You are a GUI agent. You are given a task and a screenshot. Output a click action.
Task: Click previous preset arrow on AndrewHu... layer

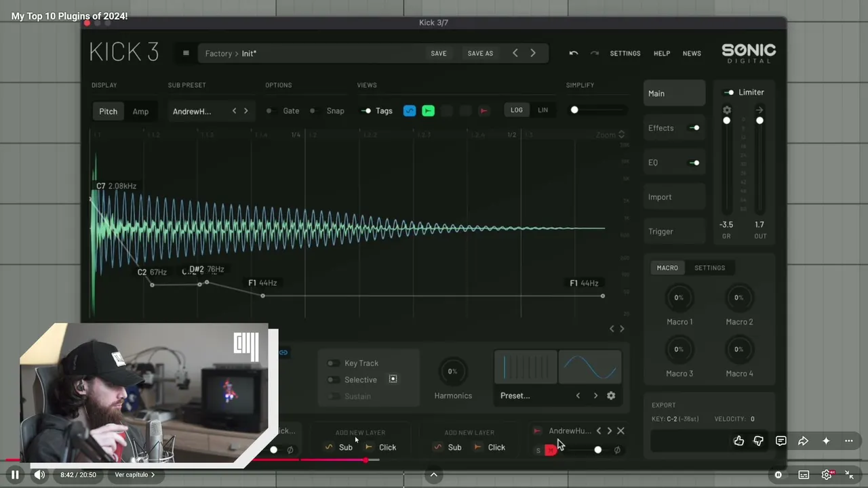pos(598,431)
